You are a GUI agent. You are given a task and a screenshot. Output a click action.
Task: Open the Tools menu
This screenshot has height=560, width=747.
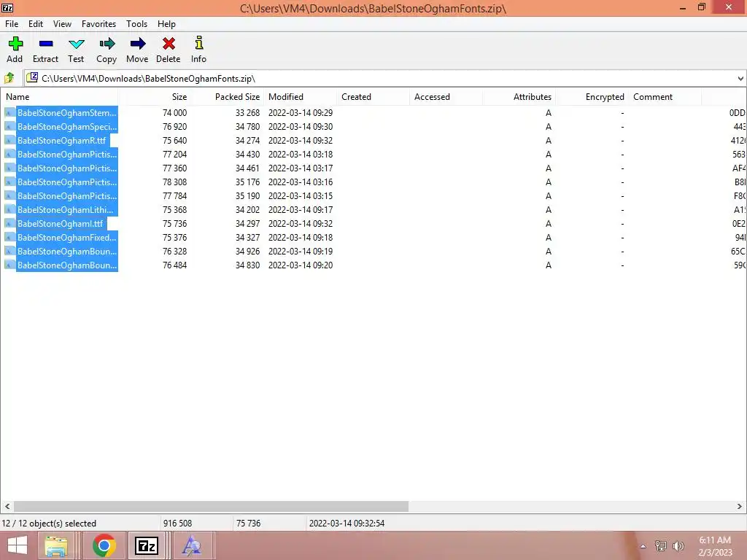(136, 24)
